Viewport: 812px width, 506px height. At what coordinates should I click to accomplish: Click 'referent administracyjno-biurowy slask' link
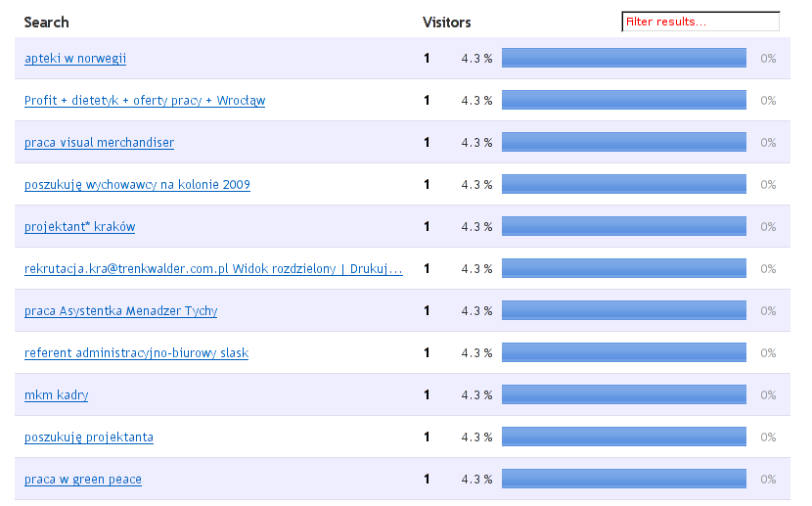coord(136,353)
